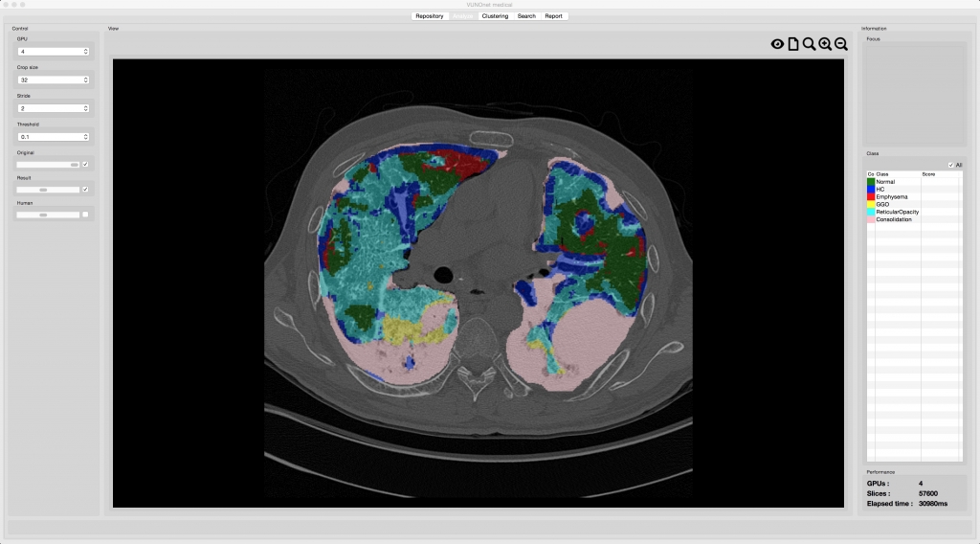Select the Normal class row

pyautogui.click(x=914, y=182)
